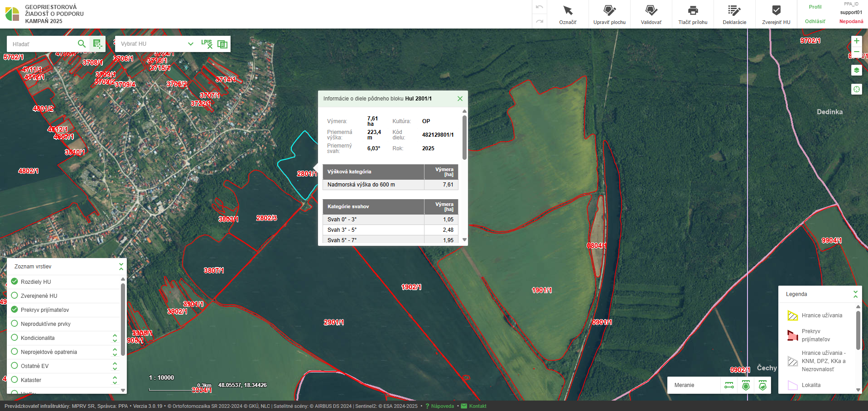
Task: Open the Deklarácie menu item
Action: [x=734, y=14]
